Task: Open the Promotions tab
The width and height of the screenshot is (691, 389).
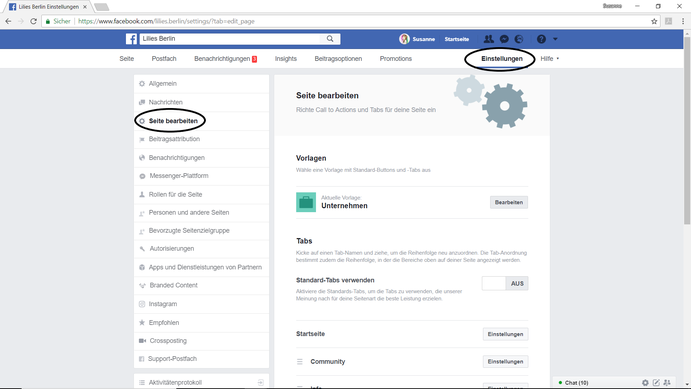Action: point(396,59)
